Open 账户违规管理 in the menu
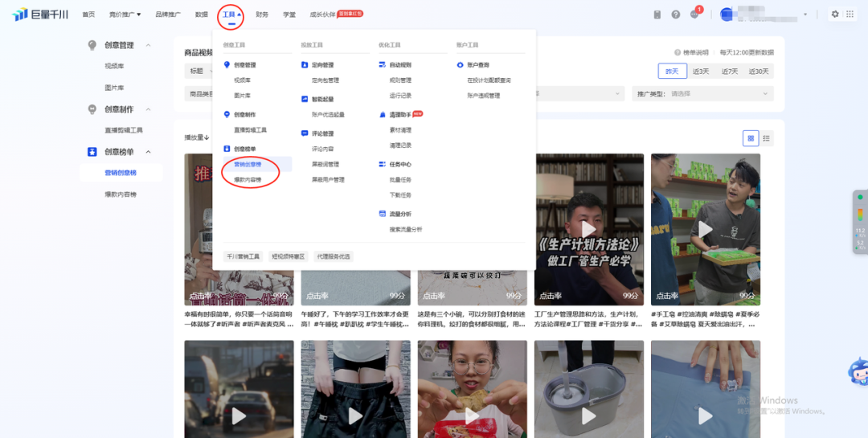868x438 pixels. click(483, 96)
